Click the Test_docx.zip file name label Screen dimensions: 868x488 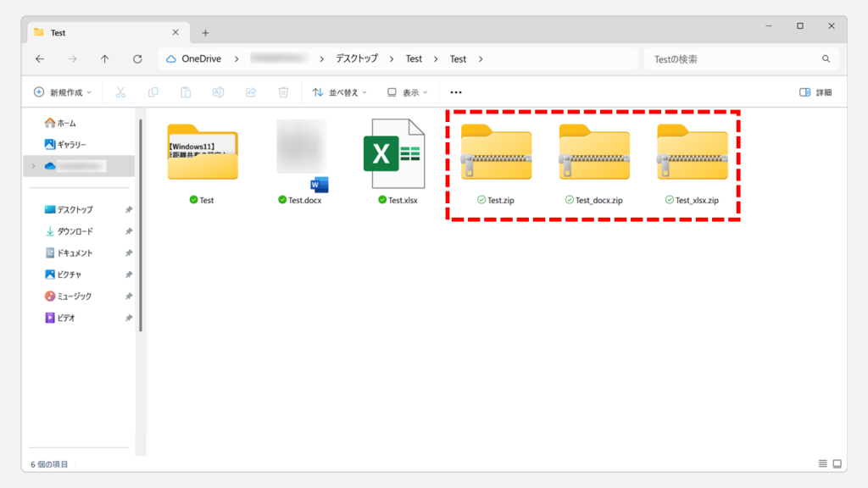point(599,200)
